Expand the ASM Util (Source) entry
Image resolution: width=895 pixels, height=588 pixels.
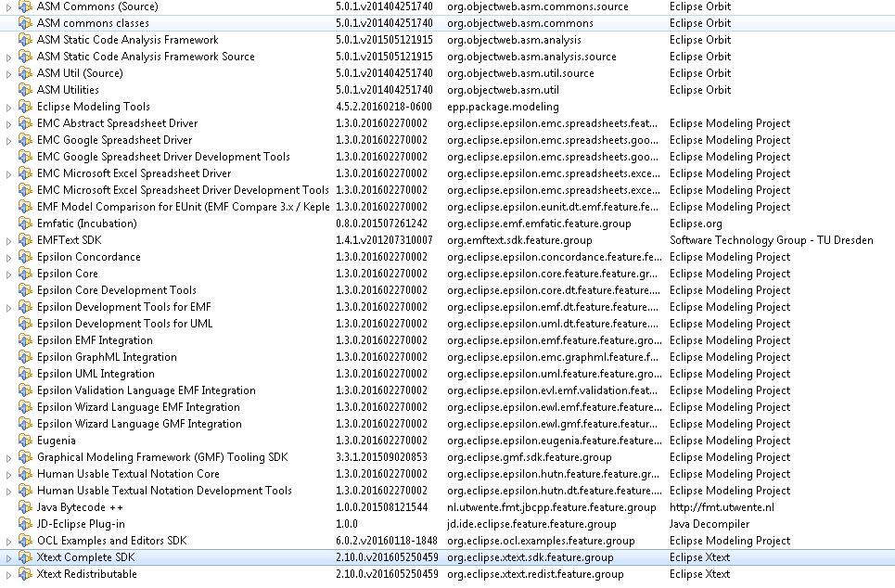8,74
